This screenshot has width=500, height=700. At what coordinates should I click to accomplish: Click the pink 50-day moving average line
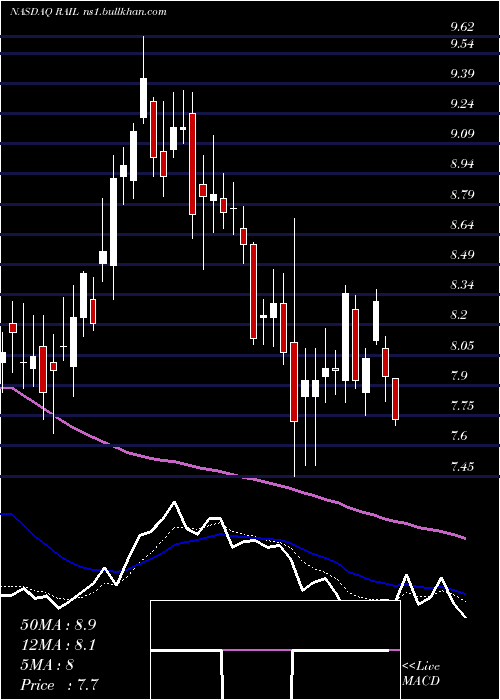233,476
